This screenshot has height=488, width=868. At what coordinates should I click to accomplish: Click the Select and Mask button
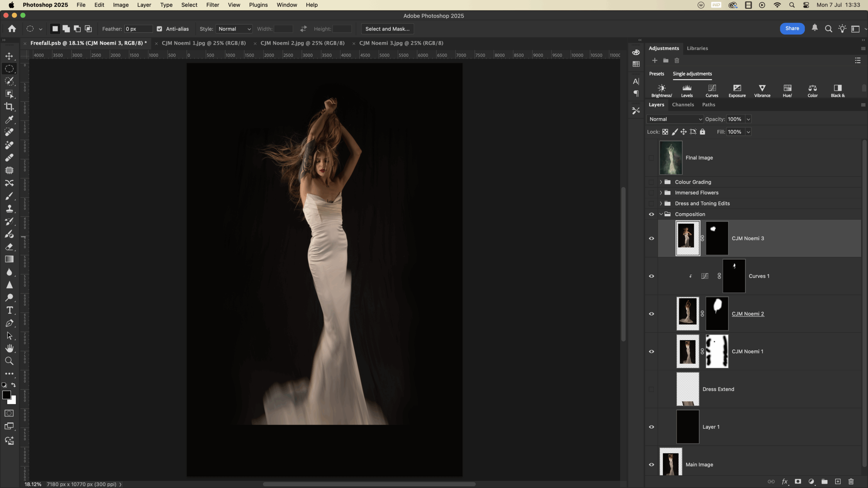pyautogui.click(x=387, y=29)
